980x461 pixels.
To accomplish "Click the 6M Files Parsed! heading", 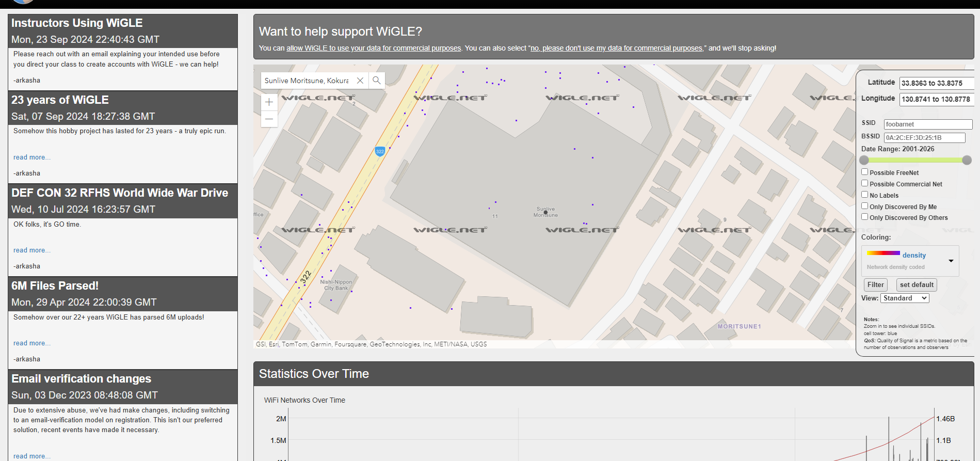I will click(55, 285).
